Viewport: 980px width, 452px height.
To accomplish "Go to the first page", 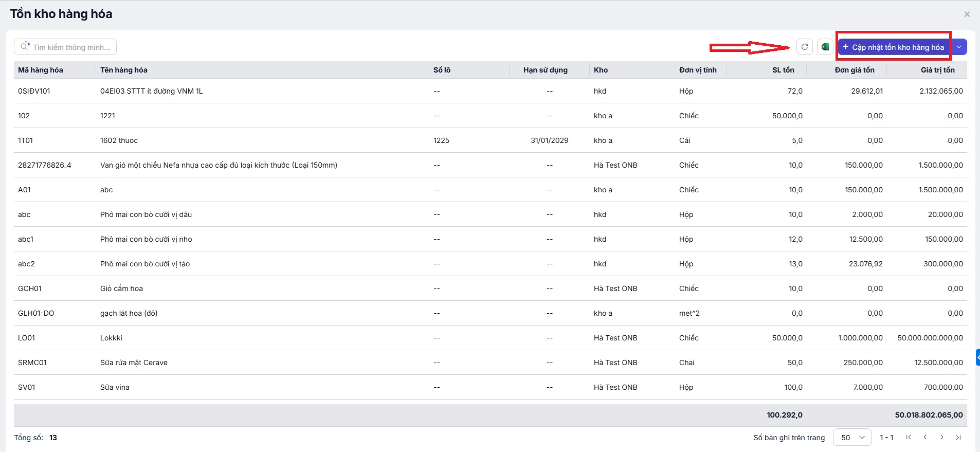I will pyautogui.click(x=909, y=438).
